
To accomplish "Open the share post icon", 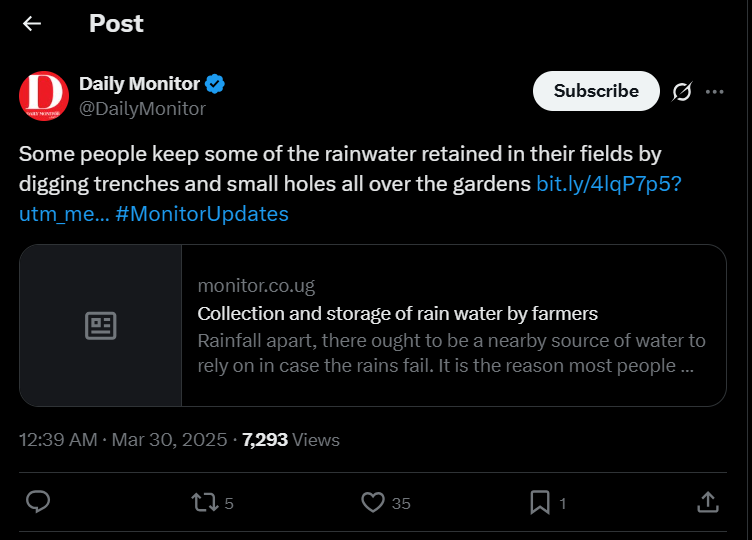I will [707, 502].
